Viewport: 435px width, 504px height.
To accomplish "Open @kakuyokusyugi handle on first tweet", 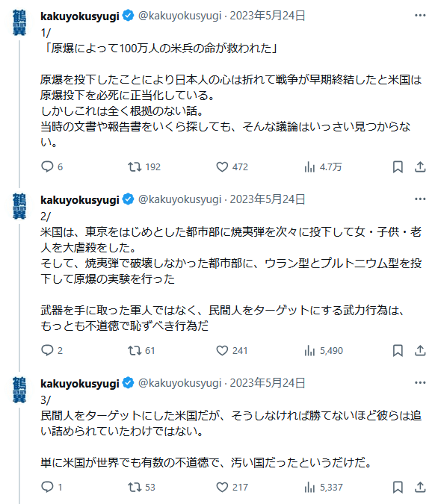I will click(x=180, y=16).
